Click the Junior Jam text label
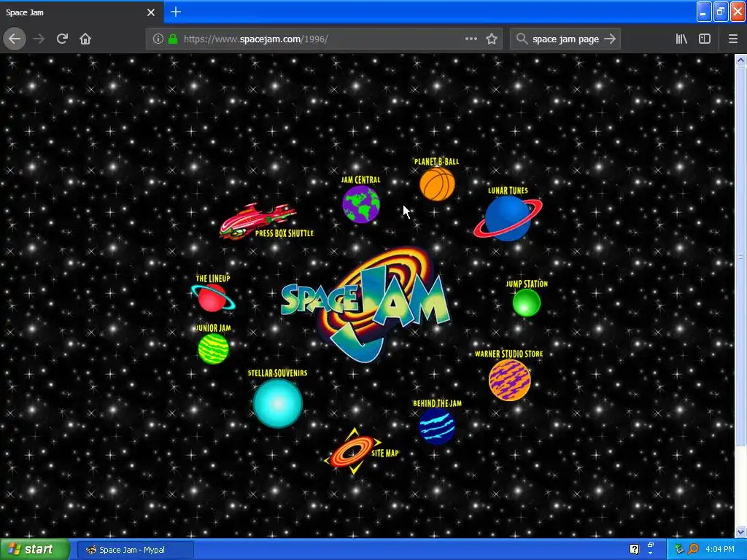The height and width of the screenshot is (560, 747). (213, 328)
